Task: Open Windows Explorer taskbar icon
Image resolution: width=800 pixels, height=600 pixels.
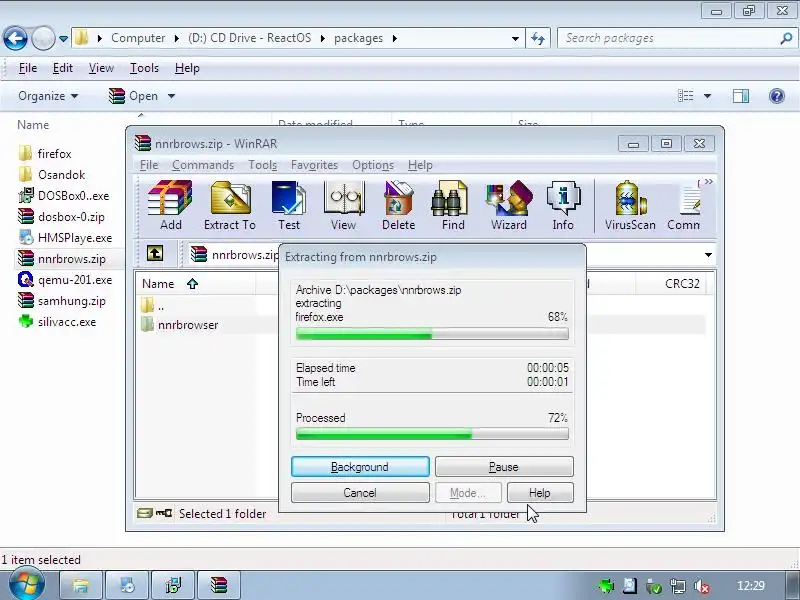Action: point(81,585)
